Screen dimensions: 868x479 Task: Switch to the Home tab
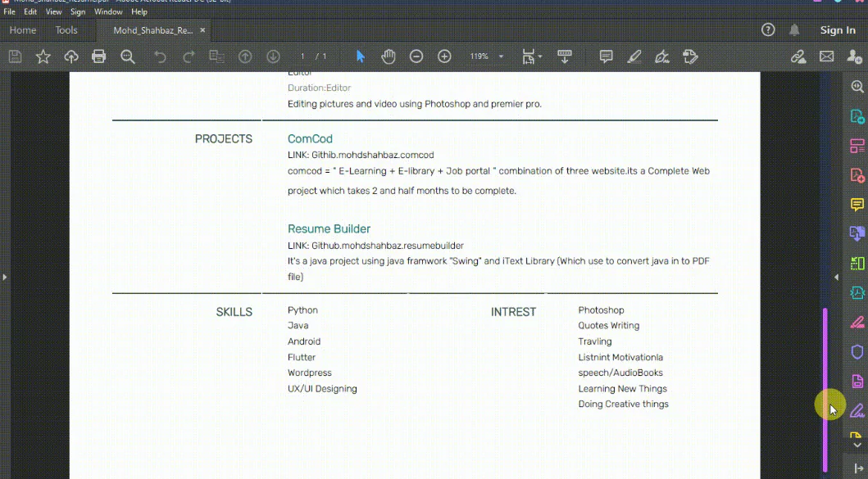(23, 30)
